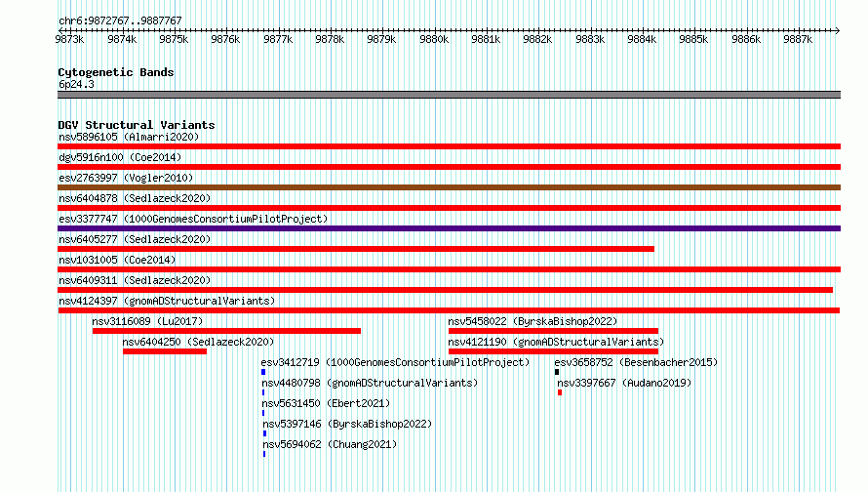Click the nsv5896105 (Almarri2020) variant label
Image resolution: width=868 pixels, height=492 pixels.
tap(129, 137)
